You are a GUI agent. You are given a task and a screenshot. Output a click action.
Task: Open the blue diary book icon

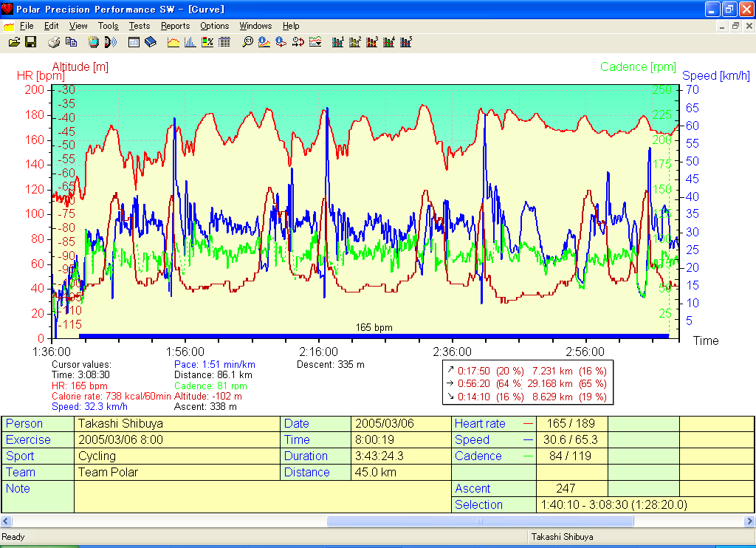[151, 42]
